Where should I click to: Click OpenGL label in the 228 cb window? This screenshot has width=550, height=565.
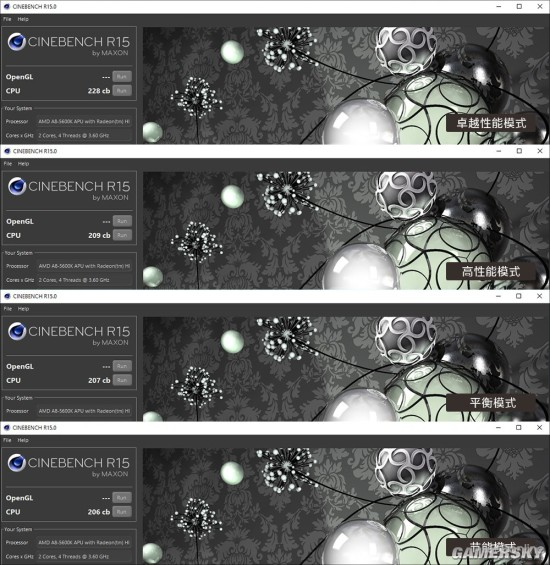pos(19,77)
